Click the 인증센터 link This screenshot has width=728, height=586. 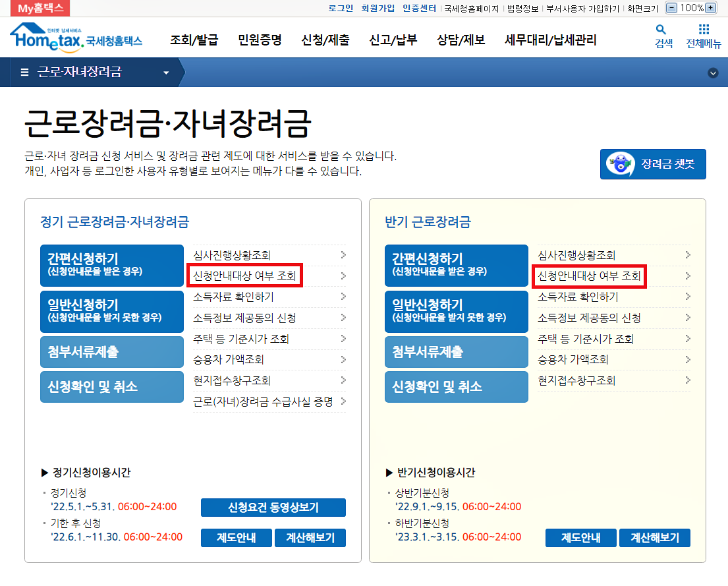(419, 8)
